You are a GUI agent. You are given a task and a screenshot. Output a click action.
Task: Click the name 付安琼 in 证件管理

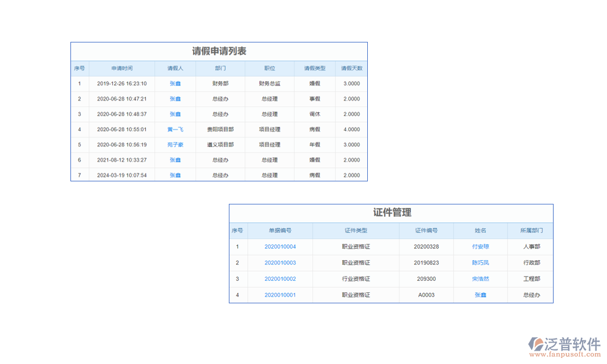point(480,247)
